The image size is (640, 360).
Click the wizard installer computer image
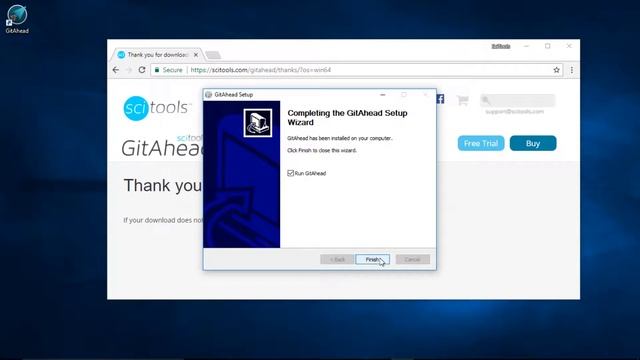pyautogui.click(x=258, y=123)
